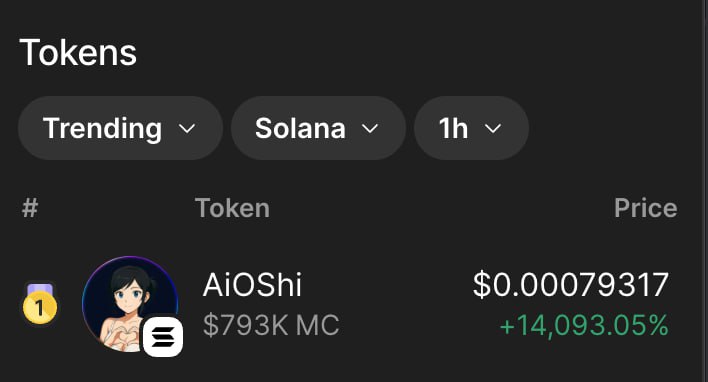Click the gold rank 1 medal icon
708x382 pixels.
click(x=40, y=304)
